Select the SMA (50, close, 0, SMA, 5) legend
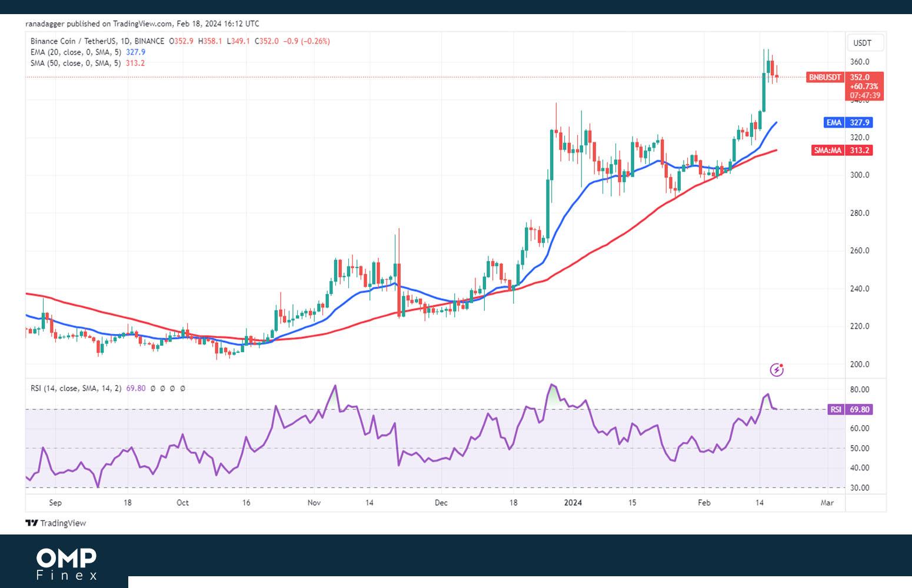 (76, 63)
